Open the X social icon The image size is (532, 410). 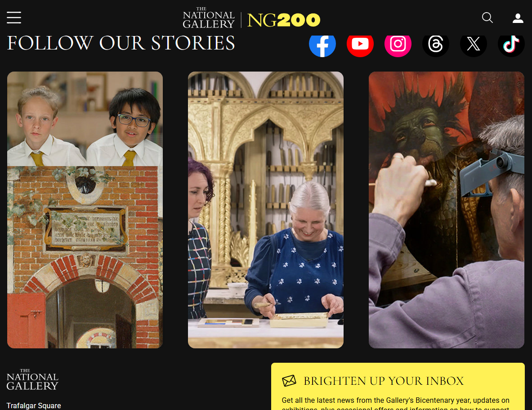473,44
